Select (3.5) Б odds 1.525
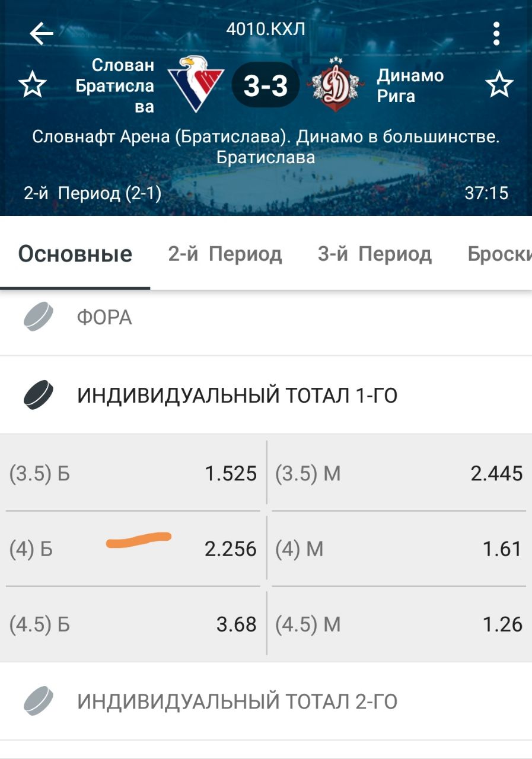The width and height of the screenshot is (532, 759). [133, 474]
